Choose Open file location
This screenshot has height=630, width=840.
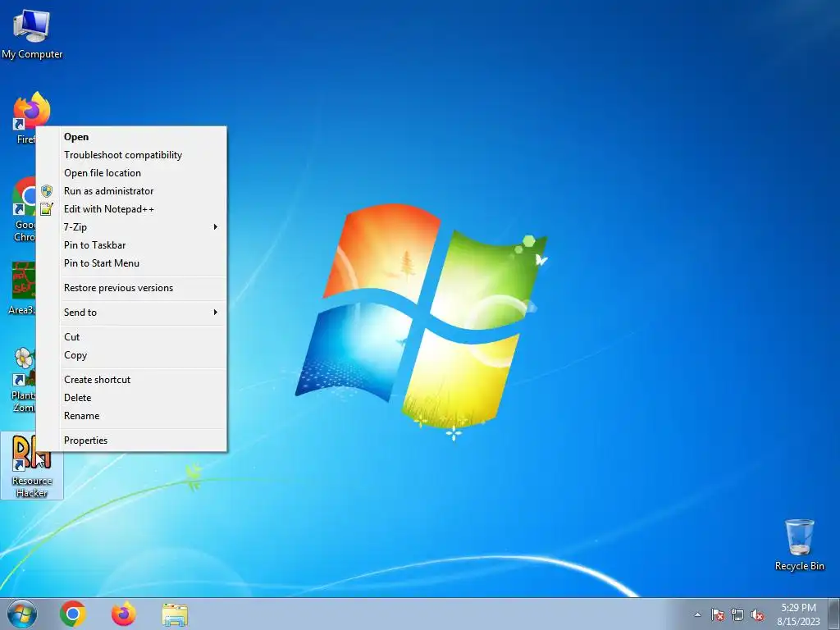pyautogui.click(x=132, y=173)
